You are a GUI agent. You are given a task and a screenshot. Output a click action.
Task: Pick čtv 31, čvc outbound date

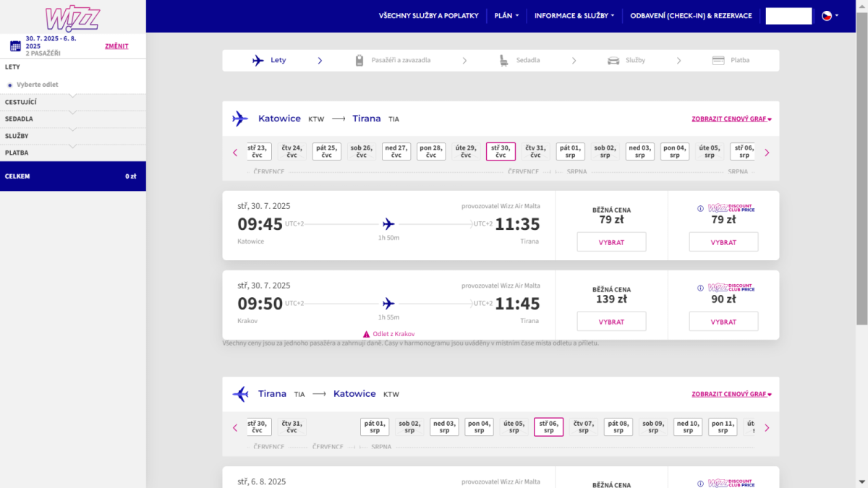click(535, 152)
